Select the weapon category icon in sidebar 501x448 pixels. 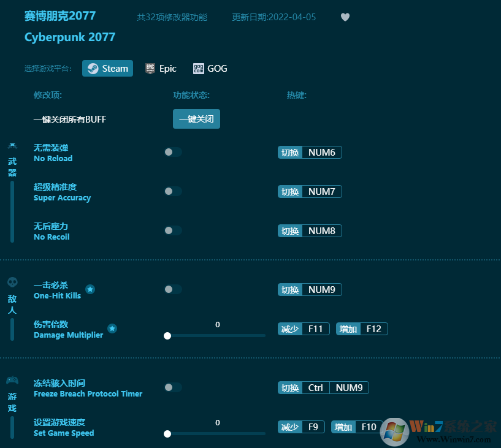click(x=12, y=147)
